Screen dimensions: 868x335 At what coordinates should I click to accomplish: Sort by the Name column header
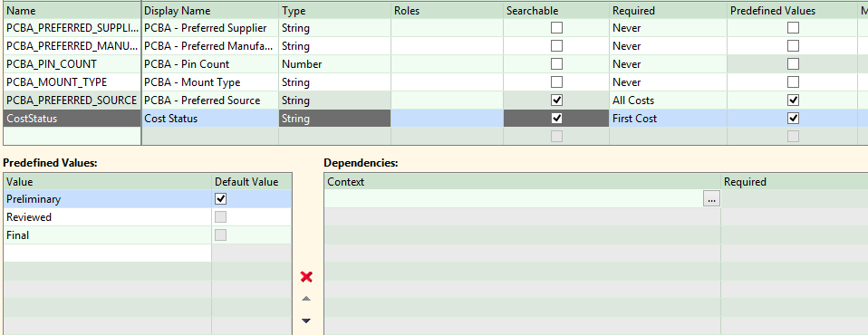(x=72, y=11)
